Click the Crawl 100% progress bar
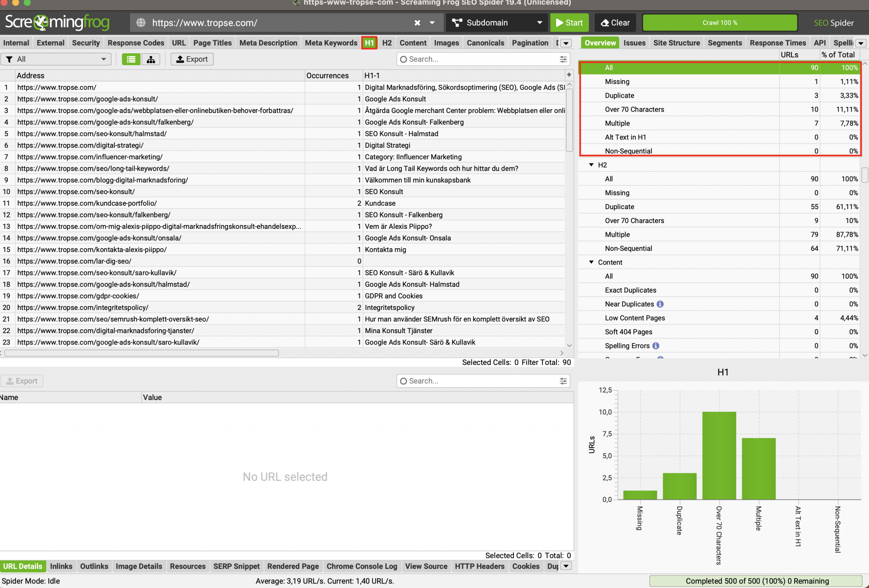This screenshot has height=588, width=869. coord(720,23)
